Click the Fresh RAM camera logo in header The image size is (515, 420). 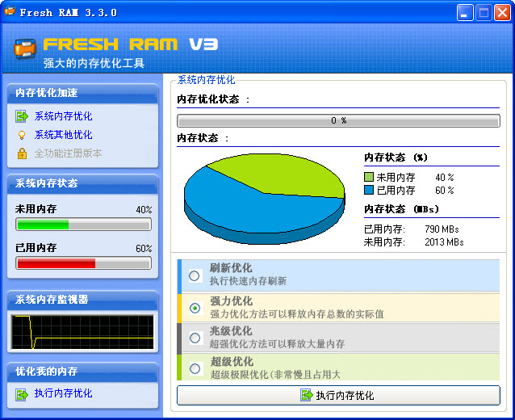pos(26,47)
